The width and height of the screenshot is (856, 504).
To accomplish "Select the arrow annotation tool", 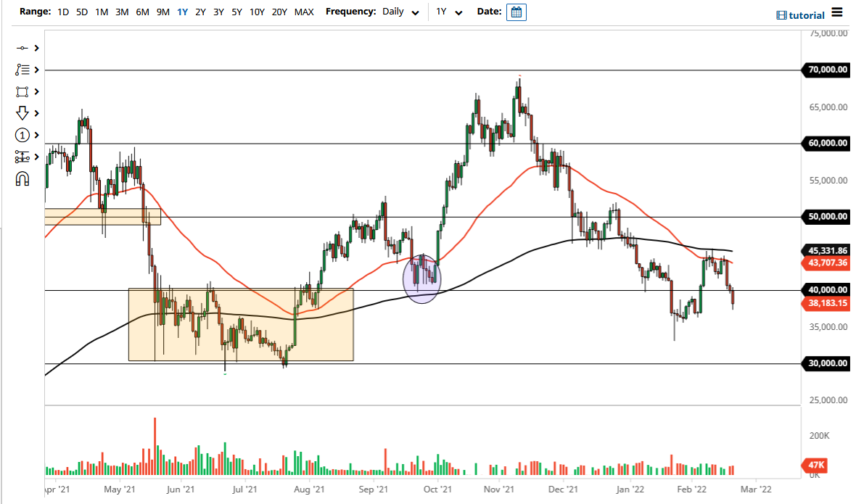I will 22,113.
